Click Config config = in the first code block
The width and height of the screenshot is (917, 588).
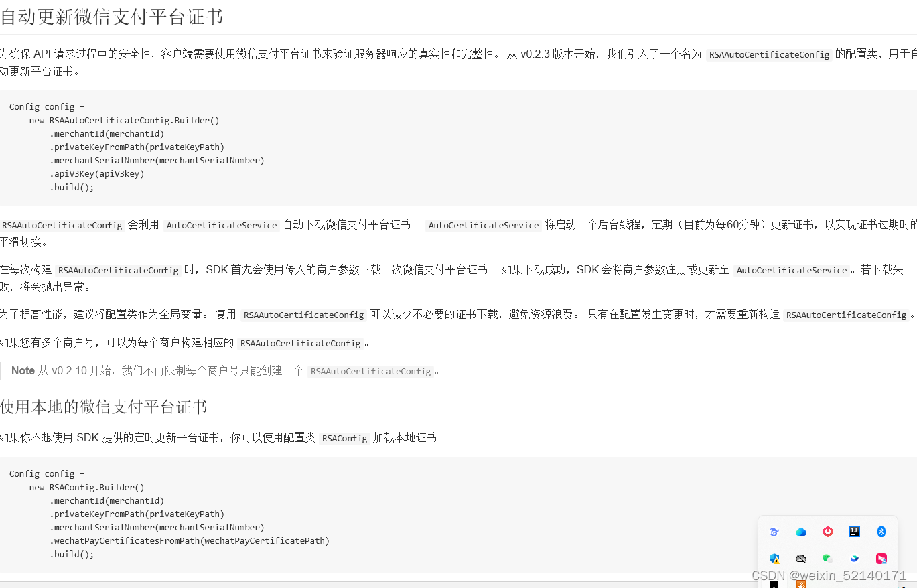47,107
